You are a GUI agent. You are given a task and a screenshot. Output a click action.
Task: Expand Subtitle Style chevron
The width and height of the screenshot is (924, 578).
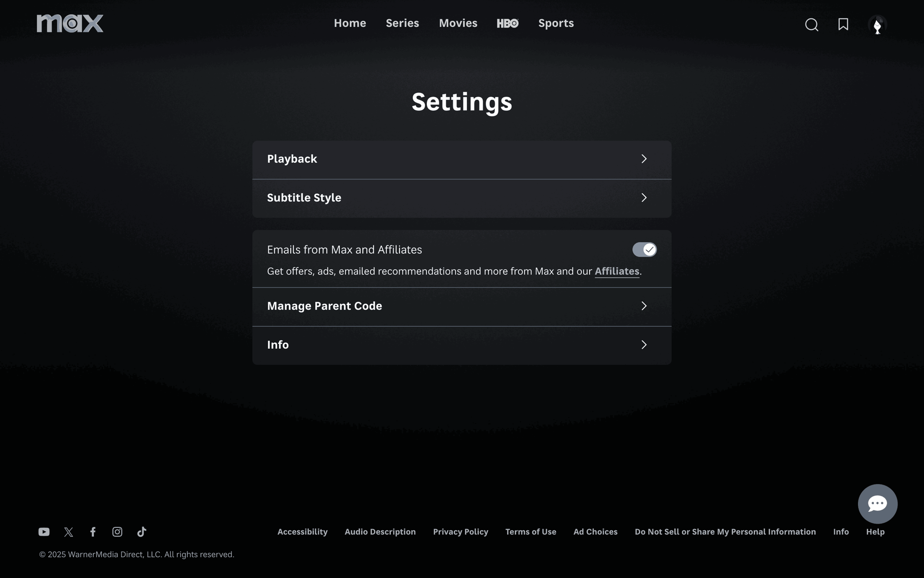coord(644,197)
